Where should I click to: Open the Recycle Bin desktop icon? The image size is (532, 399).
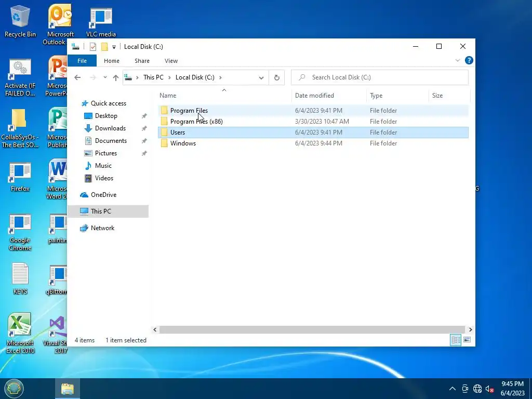(20, 21)
